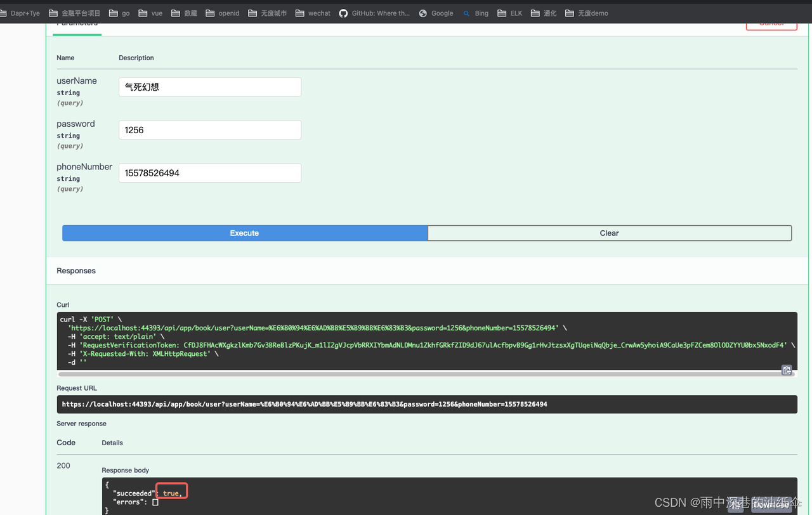Click the X-Requested-With header line
This screenshot has width=812, height=515.
[142, 354]
